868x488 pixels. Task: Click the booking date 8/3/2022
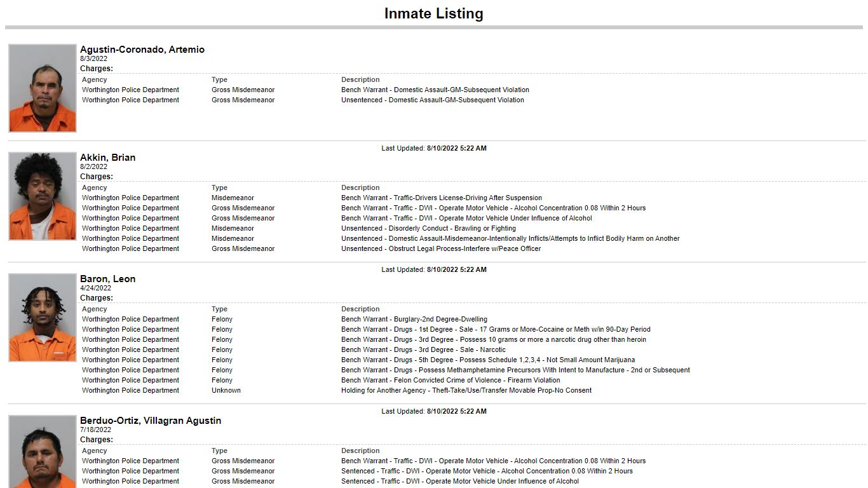[x=93, y=58]
